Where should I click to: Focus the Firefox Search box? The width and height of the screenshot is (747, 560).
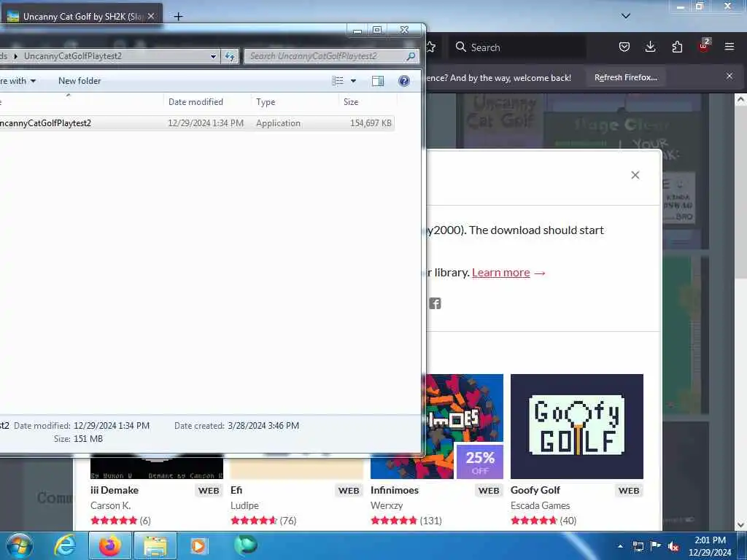point(519,47)
